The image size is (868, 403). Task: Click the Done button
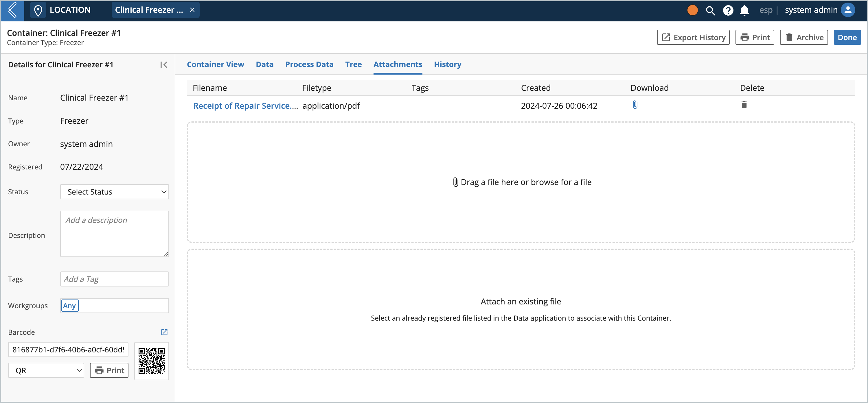click(x=847, y=37)
